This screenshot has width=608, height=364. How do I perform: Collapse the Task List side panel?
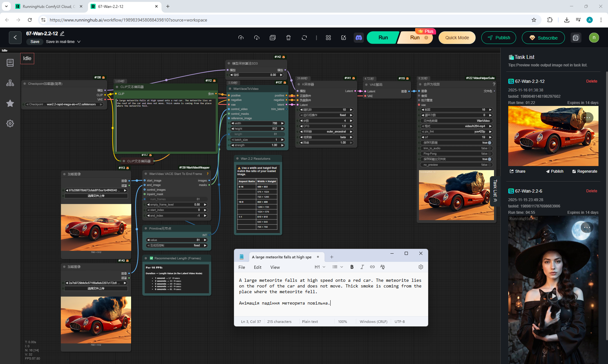coord(495,191)
